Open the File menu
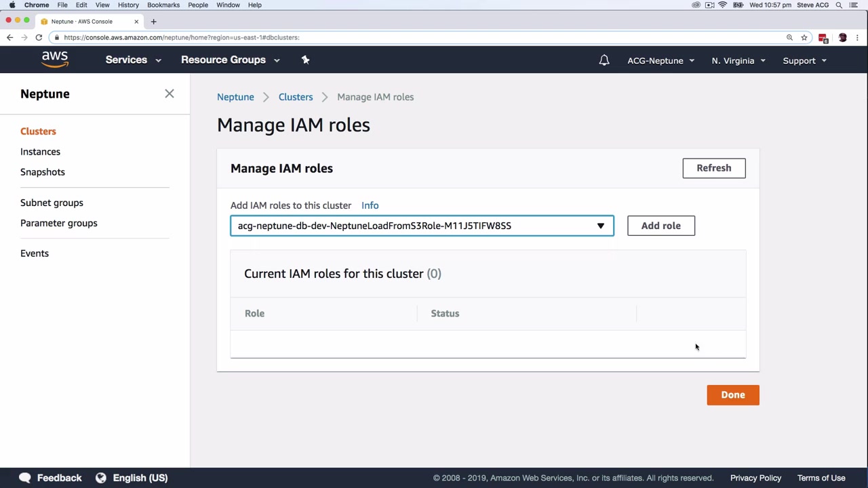This screenshot has height=488, width=868. 62,5
